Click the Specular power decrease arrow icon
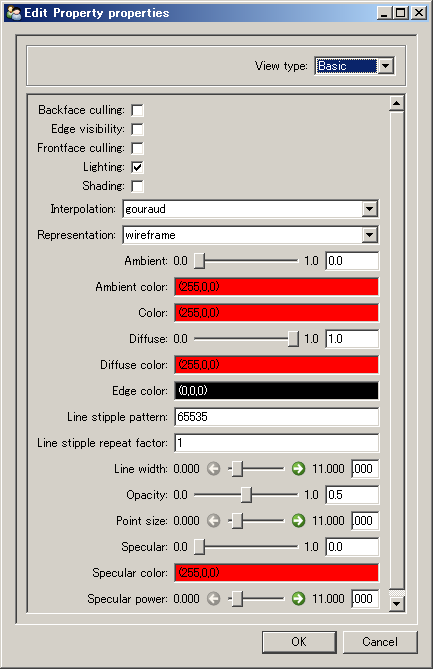 point(214,599)
